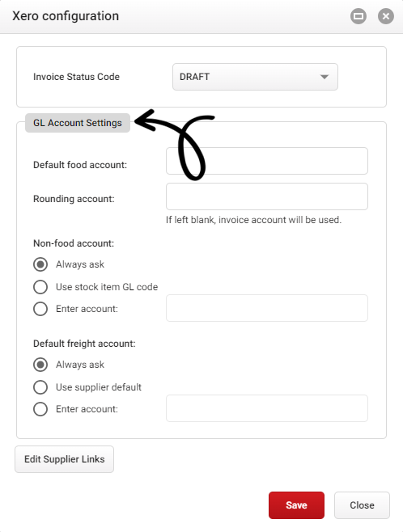Click the Invoice Status Code label
Viewport: 403px width, 532px height.
76,77
